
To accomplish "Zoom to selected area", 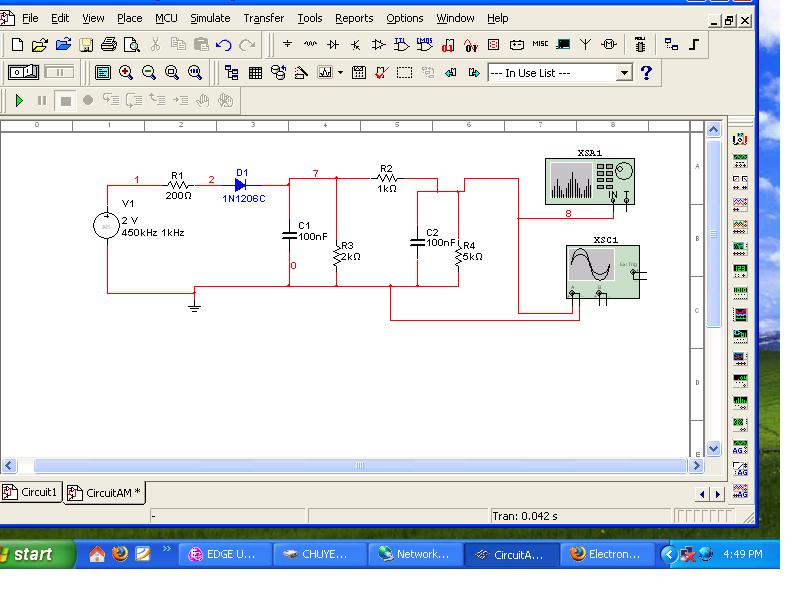I will click(x=172, y=72).
